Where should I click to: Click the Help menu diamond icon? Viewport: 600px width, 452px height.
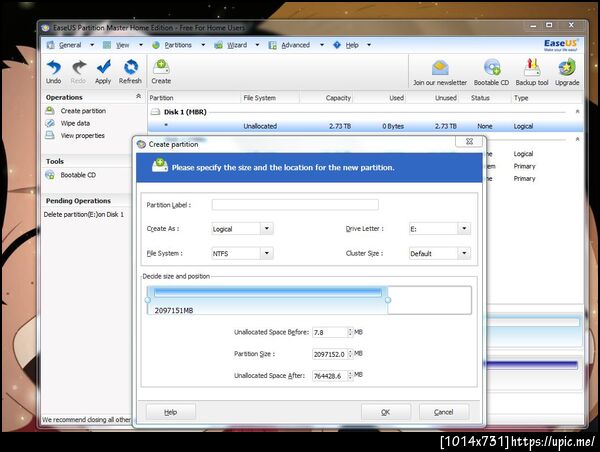point(337,45)
